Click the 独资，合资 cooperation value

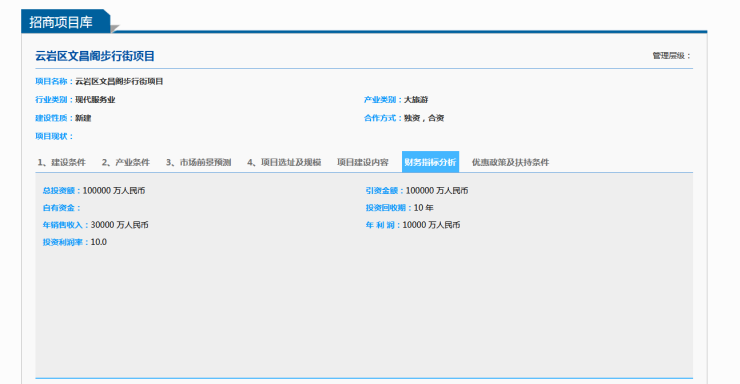[424, 118]
